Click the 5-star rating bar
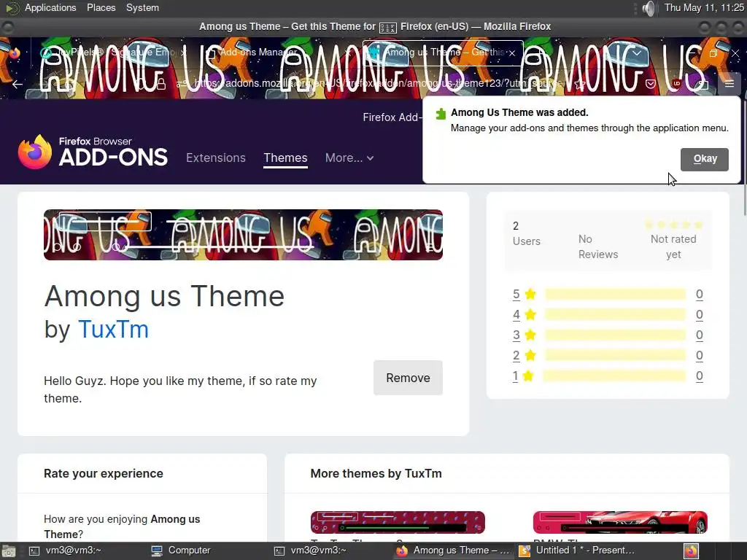 pos(615,295)
